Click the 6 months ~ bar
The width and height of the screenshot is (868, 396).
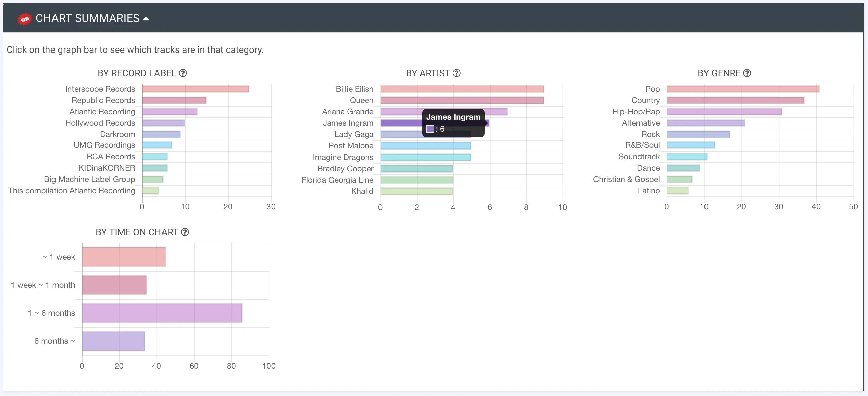click(113, 341)
